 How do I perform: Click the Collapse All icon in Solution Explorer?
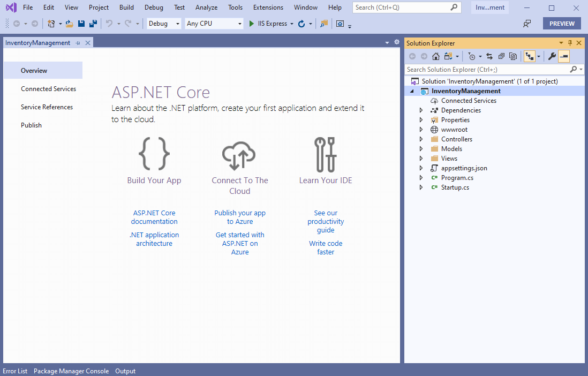coord(501,57)
